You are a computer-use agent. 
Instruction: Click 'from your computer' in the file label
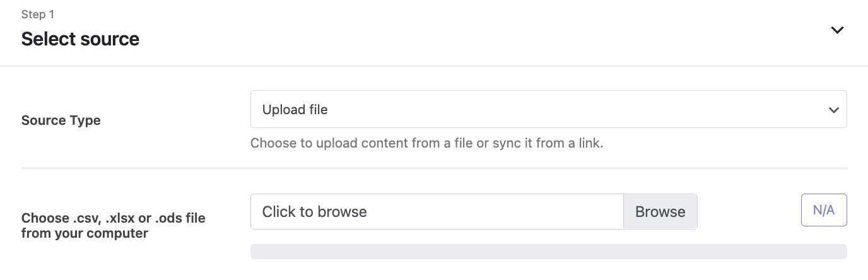coord(85,233)
